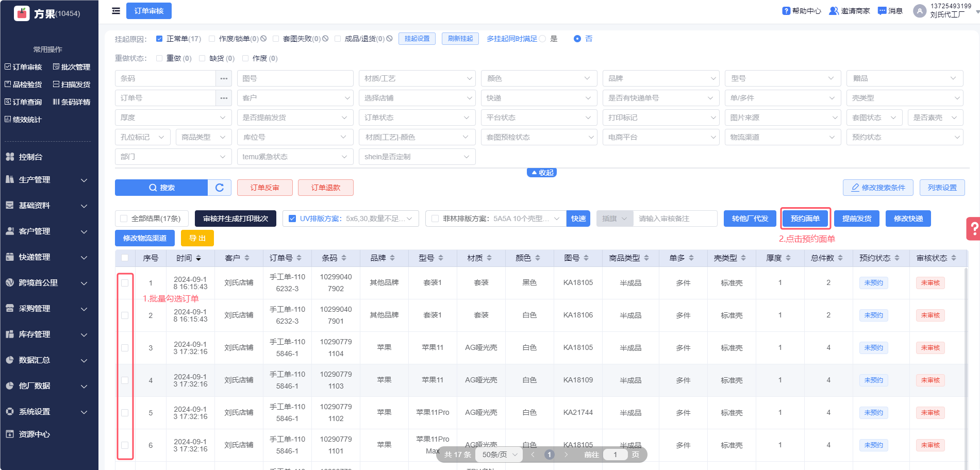The image size is (980, 470).
Task: Select the 是 radio button
Action: (x=542, y=39)
